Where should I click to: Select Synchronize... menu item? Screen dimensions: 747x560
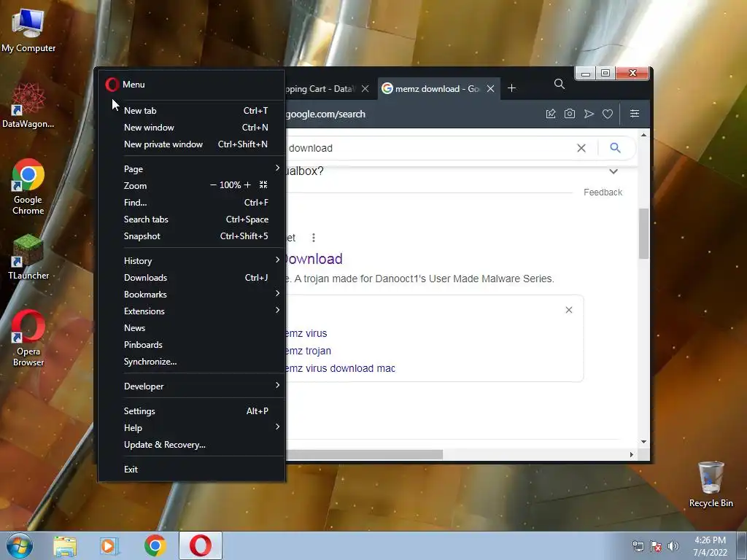click(x=192, y=362)
